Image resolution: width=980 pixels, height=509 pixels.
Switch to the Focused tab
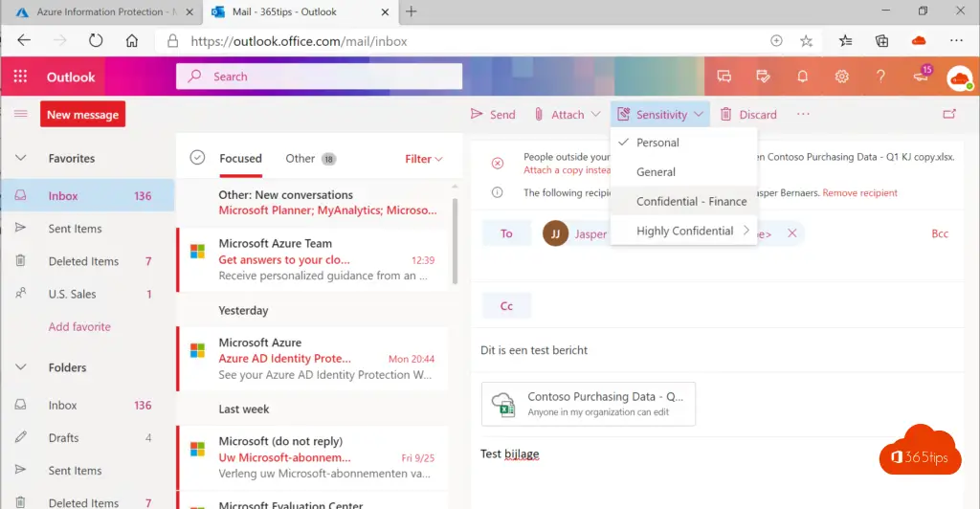(240, 159)
